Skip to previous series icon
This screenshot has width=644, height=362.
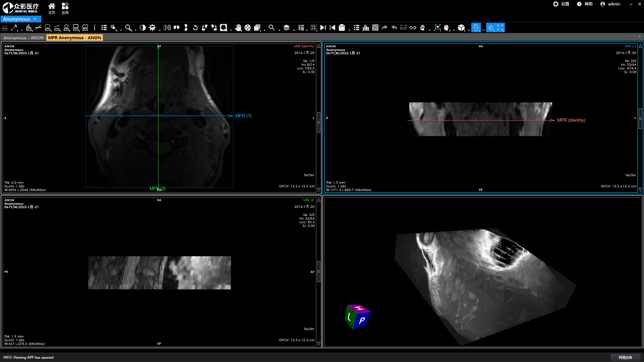click(x=332, y=28)
